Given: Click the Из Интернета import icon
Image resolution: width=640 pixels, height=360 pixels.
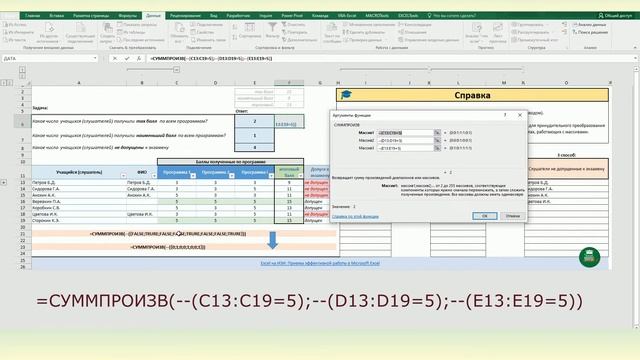Looking at the screenshot, I should point(18,32).
